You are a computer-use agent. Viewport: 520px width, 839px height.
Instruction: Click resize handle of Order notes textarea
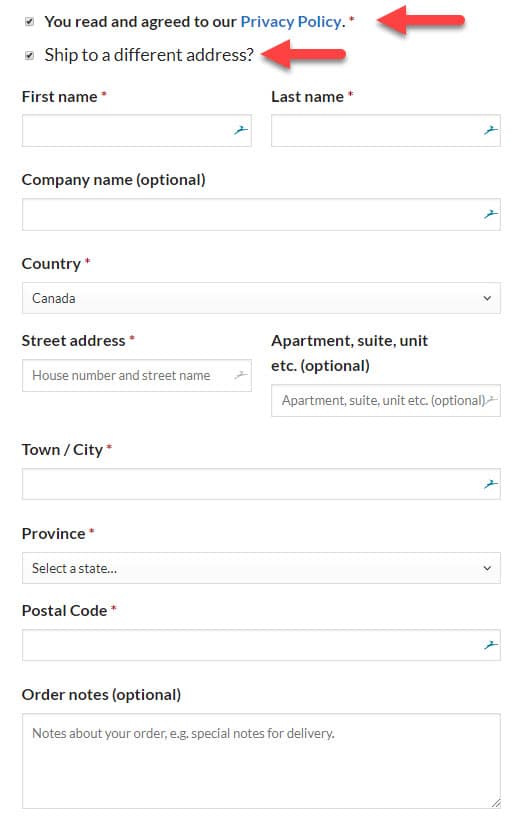pyautogui.click(x=496, y=803)
